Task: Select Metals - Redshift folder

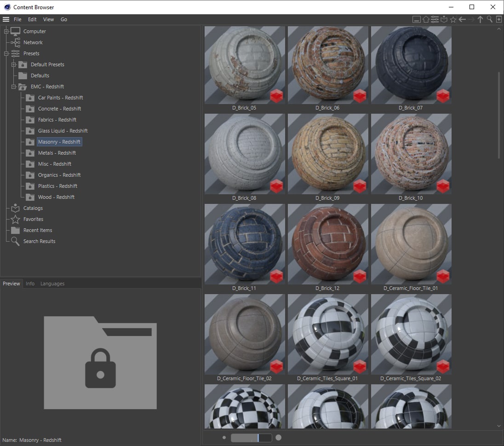Action: pos(57,153)
